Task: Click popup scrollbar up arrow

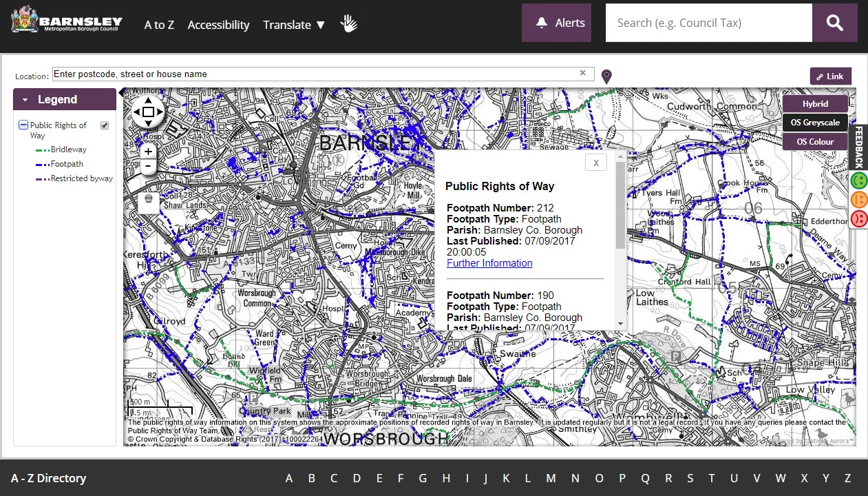Action: pyautogui.click(x=621, y=158)
